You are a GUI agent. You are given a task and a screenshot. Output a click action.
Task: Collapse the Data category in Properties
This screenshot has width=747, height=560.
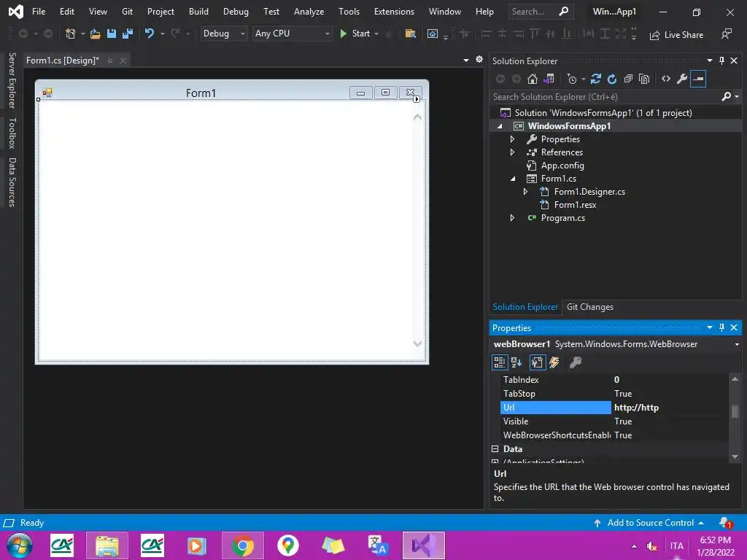click(x=495, y=449)
